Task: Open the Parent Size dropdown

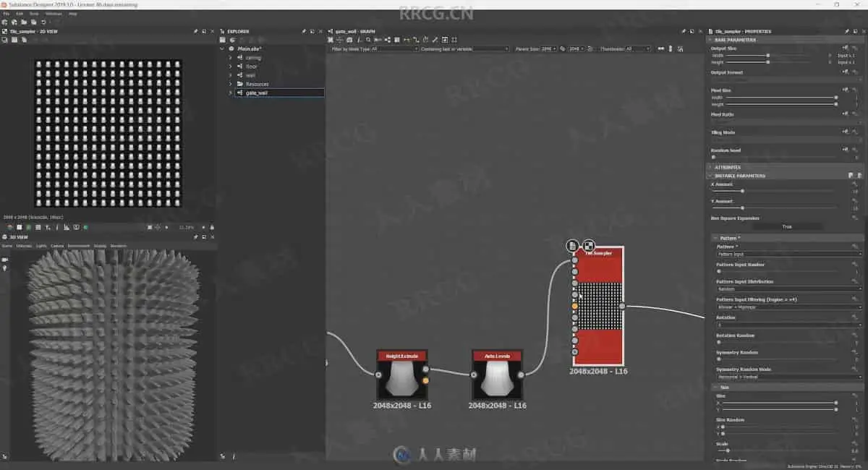Action: point(548,48)
